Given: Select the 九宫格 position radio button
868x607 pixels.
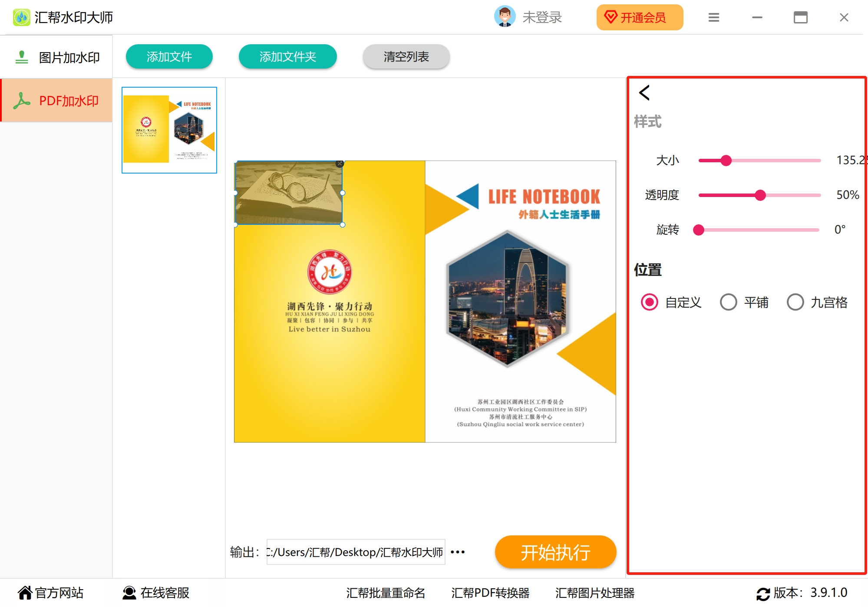Looking at the screenshot, I should 795,302.
